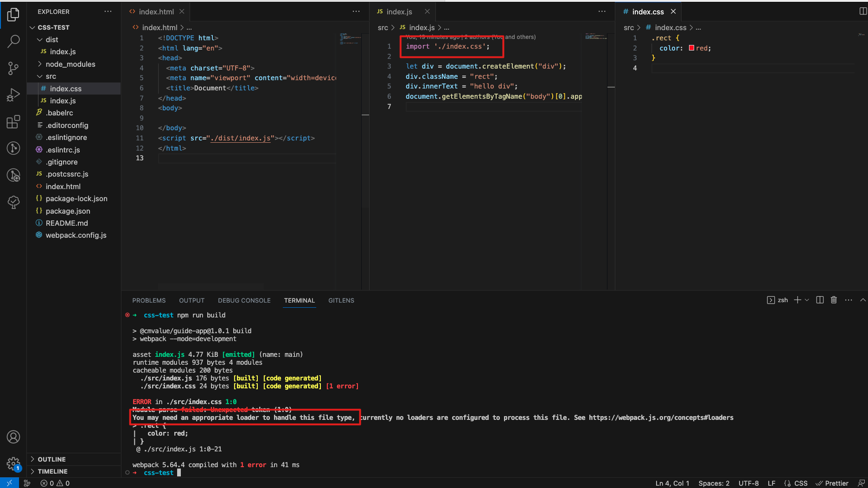Open terminal panel more actions ellipsis

click(849, 300)
